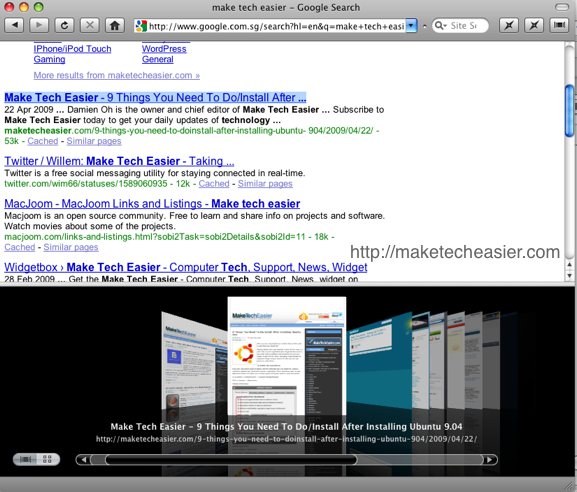Viewport: 577px width, 492px height.
Task: Open the 9 Things You Need To Do/Install result
Action: 155,98
